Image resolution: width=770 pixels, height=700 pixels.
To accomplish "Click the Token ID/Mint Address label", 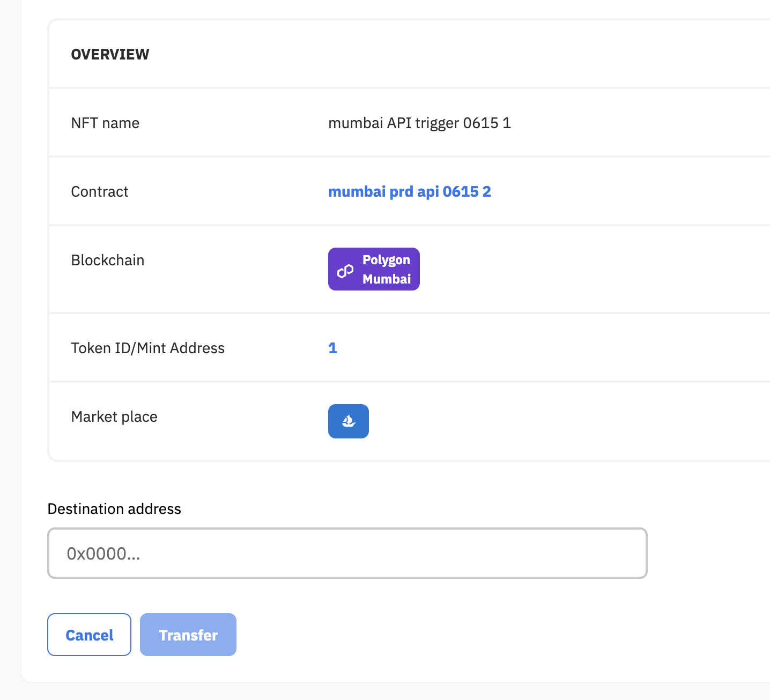I will click(x=147, y=348).
